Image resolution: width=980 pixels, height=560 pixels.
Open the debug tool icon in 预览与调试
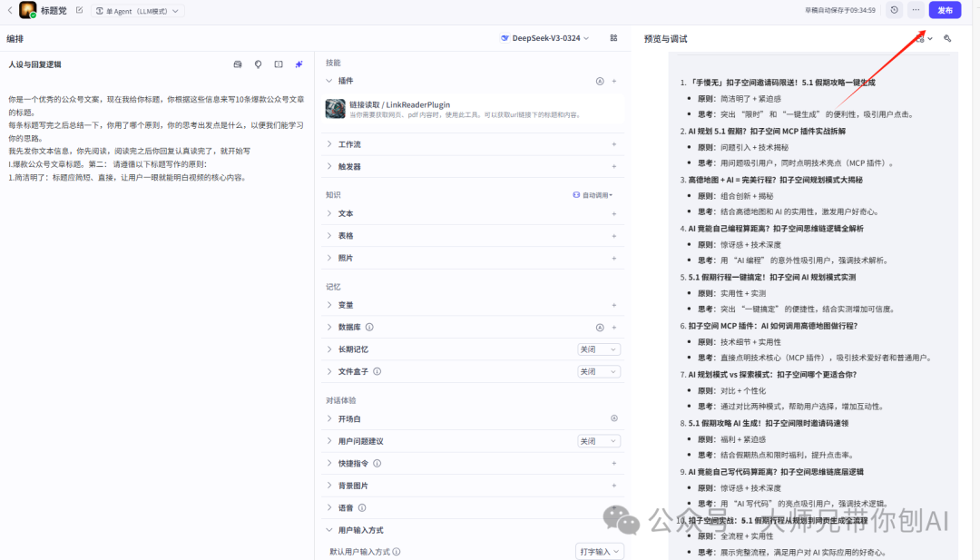947,38
